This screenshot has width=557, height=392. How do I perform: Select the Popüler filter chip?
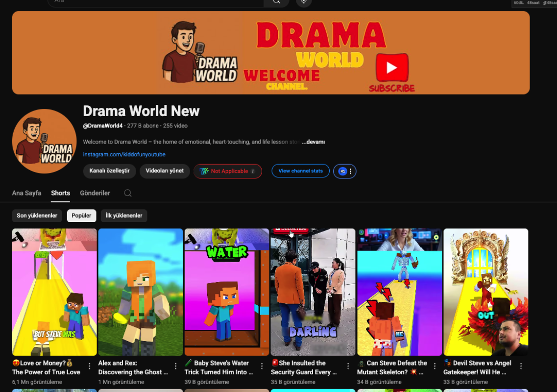(81, 216)
